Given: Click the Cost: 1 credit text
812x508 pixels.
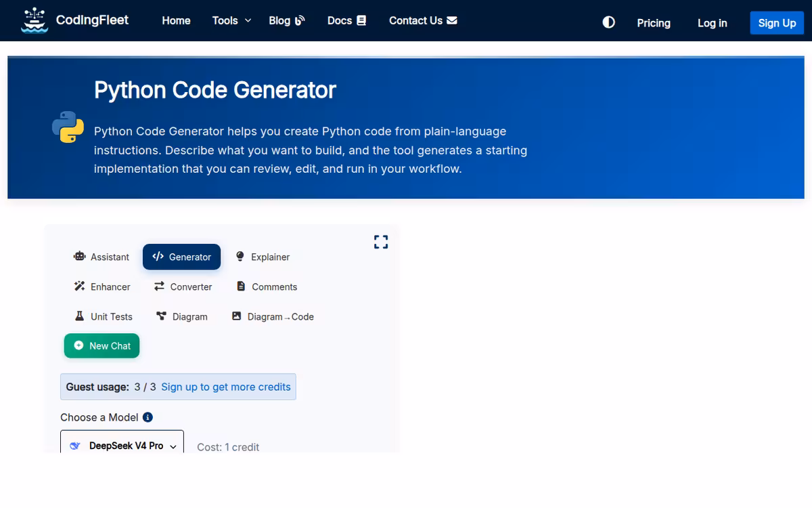Looking at the screenshot, I should 228,447.
